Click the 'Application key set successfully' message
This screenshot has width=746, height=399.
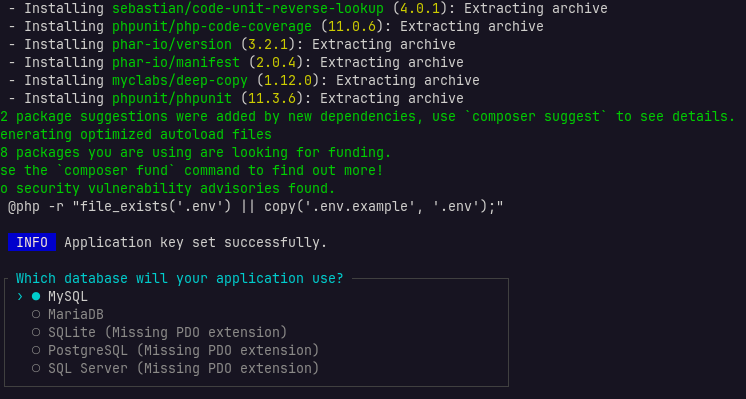(196, 242)
